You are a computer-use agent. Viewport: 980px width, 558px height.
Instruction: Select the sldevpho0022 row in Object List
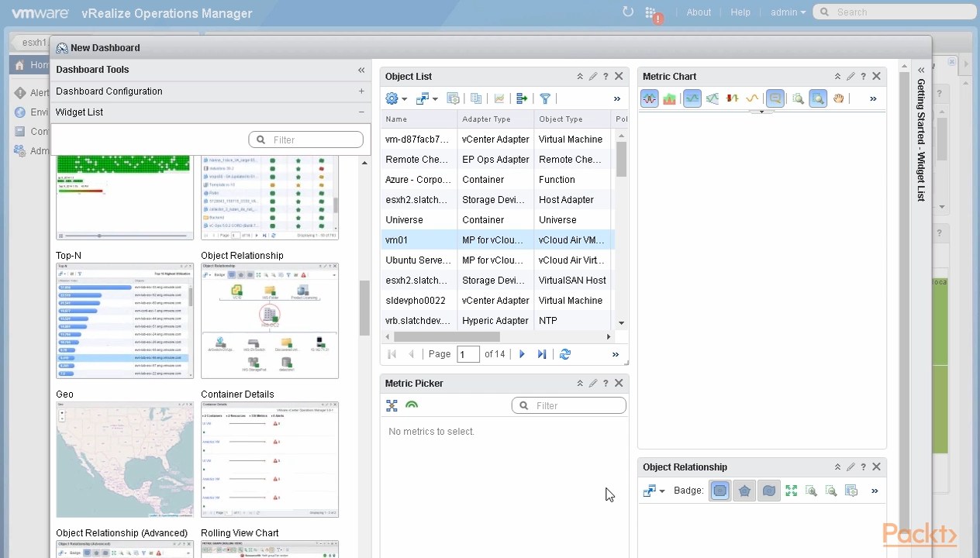coord(498,301)
